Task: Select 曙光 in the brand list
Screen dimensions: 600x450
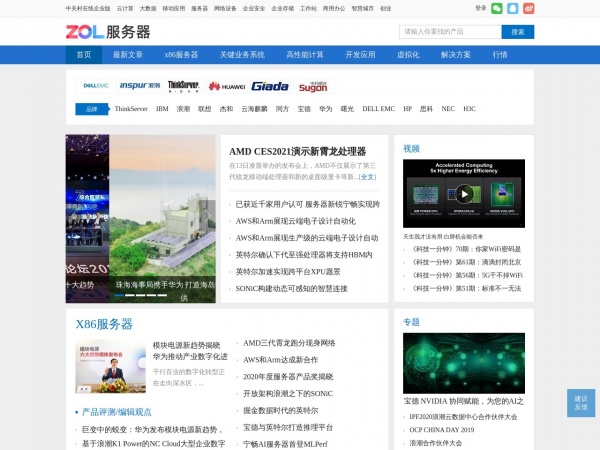Action: point(347,109)
